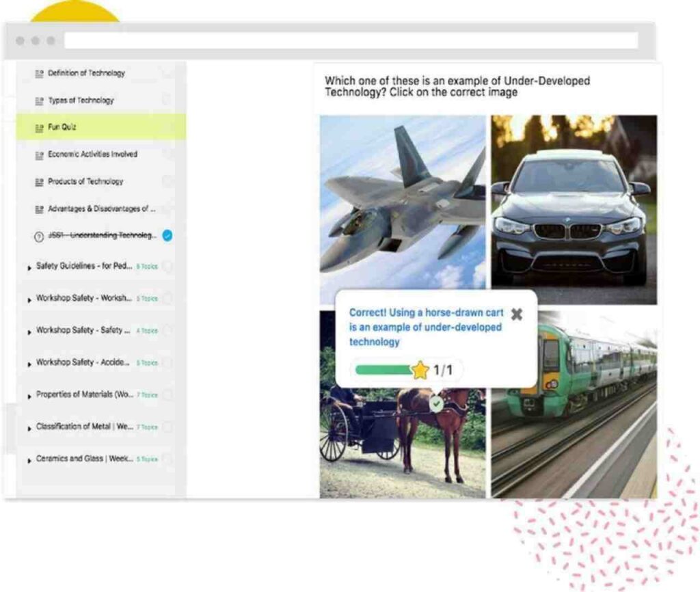Viewport: 700px width, 592px height.
Task: Open the Types of Technology lesson
Action: click(81, 100)
